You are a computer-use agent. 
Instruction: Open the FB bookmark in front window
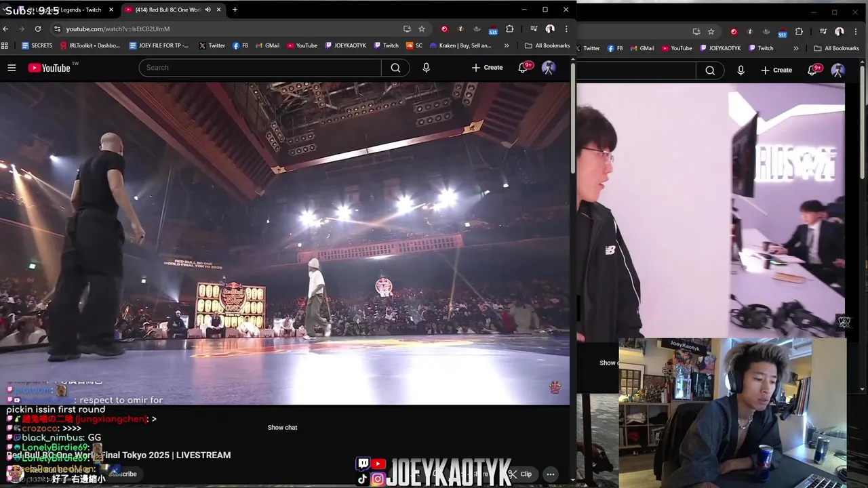click(x=241, y=46)
